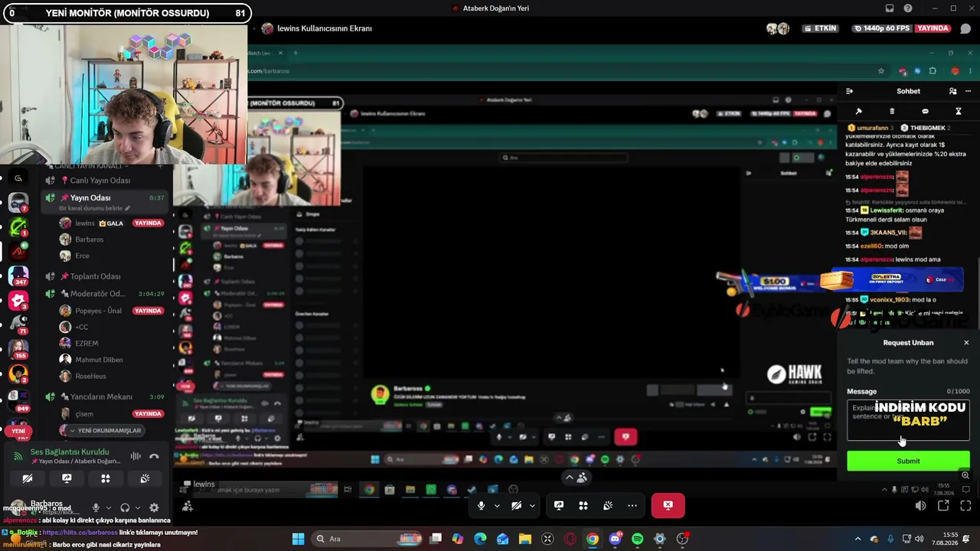This screenshot has height=551, width=980.
Task: Bookmark the page with the star icon
Action: (881, 71)
